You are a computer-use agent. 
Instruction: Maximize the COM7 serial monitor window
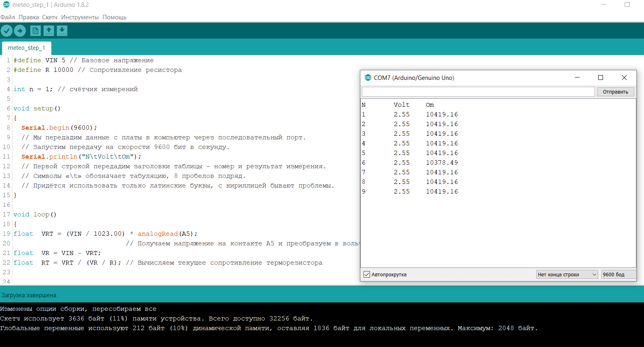point(601,78)
